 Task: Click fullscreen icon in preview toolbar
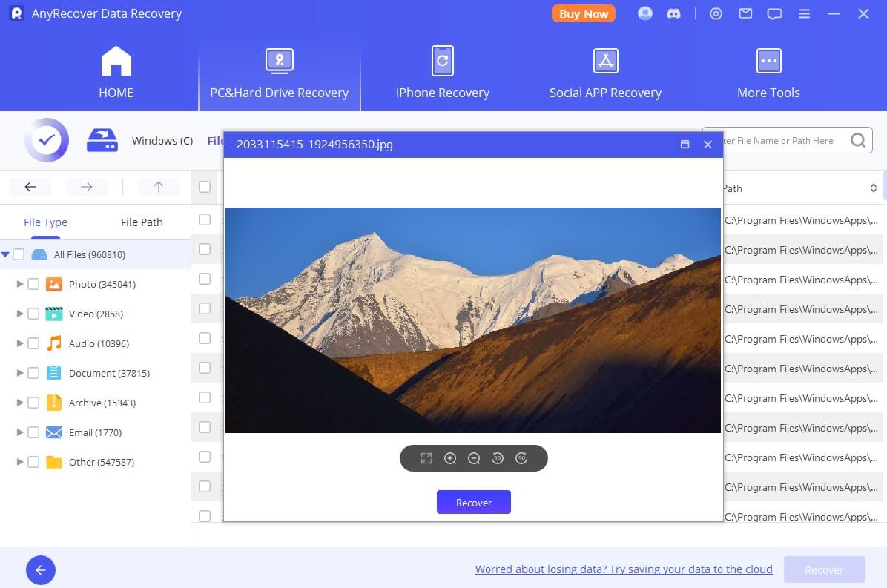(426, 458)
